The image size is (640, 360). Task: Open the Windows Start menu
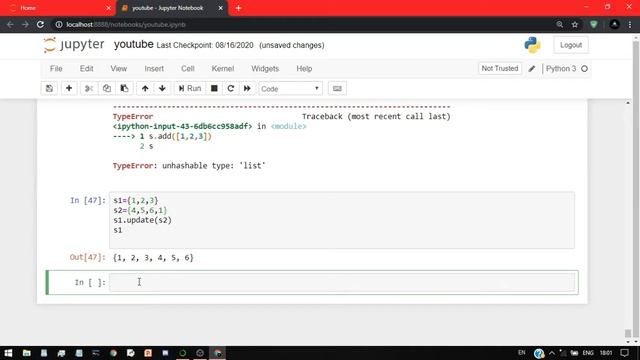click(x=8, y=353)
